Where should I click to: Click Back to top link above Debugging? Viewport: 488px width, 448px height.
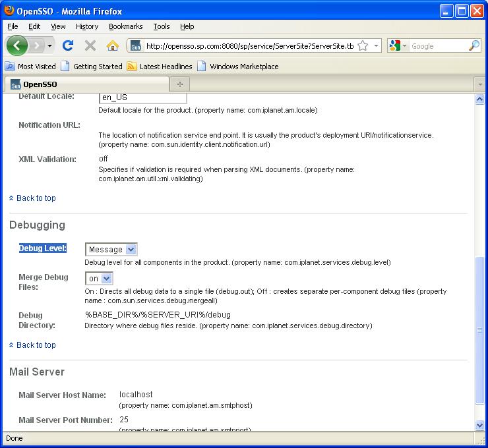point(36,198)
